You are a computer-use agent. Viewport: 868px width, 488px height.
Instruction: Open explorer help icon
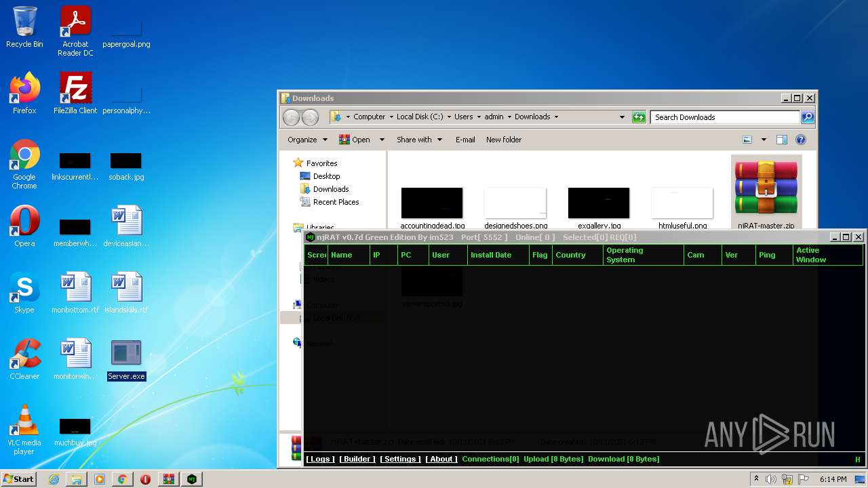(x=801, y=140)
